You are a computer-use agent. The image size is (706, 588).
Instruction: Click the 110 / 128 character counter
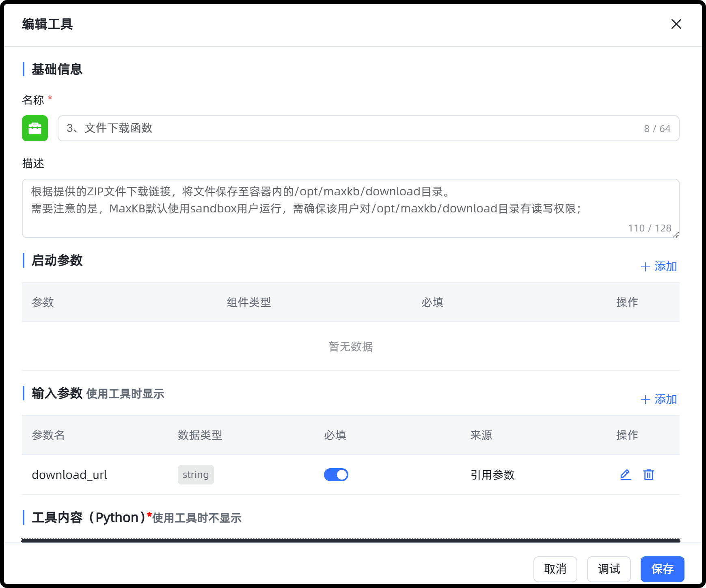pos(650,228)
